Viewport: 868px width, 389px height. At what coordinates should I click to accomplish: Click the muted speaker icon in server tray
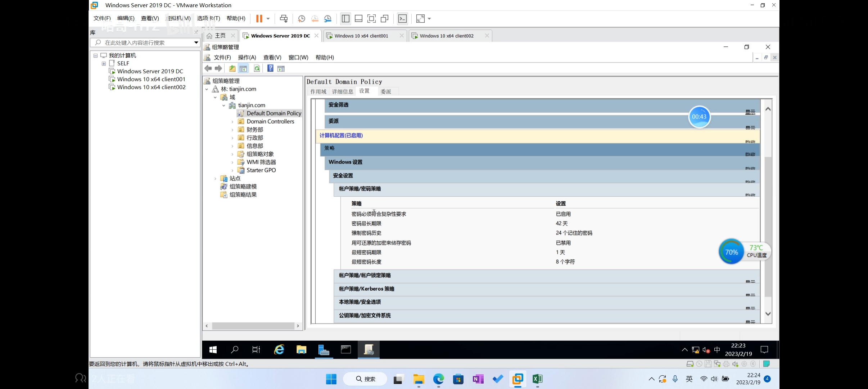pos(706,350)
